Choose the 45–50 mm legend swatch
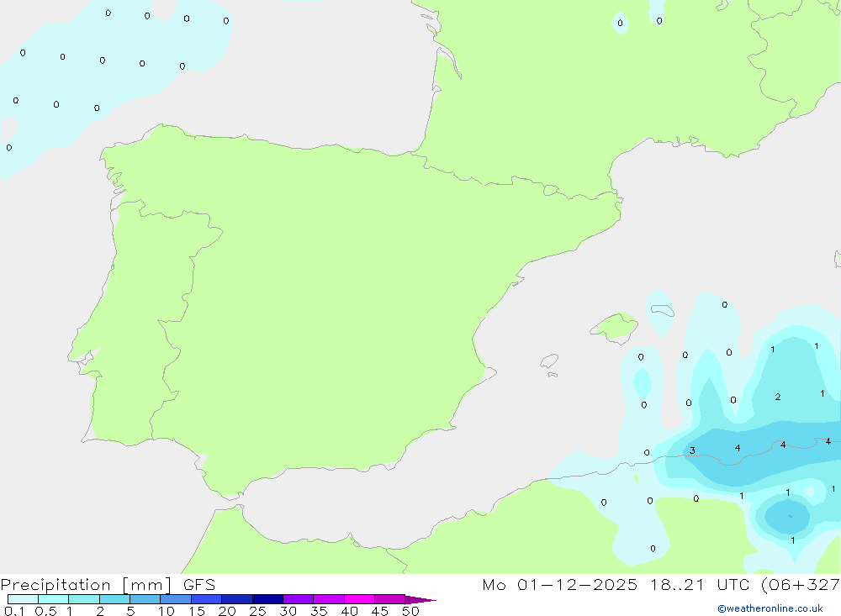The image size is (841, 616). click(x=390, y=599)
